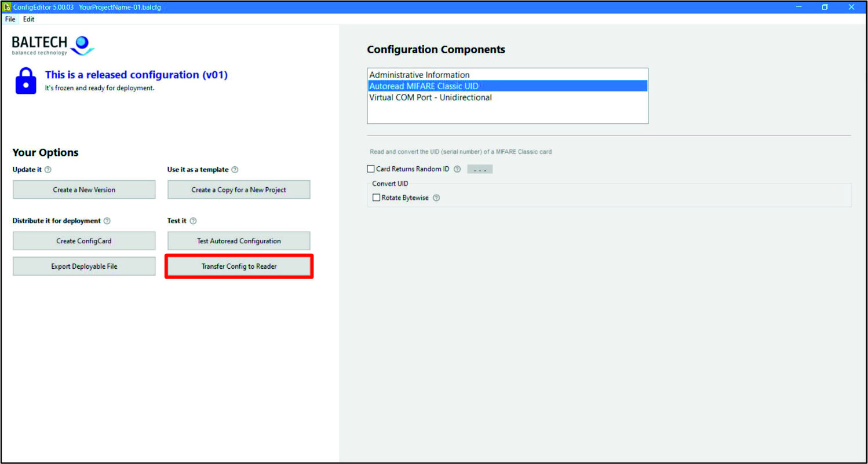The width and height of the screenshot is (868, 464).
Task: Click the blue padlock released-configuration icon
Action: coord(25,81)
